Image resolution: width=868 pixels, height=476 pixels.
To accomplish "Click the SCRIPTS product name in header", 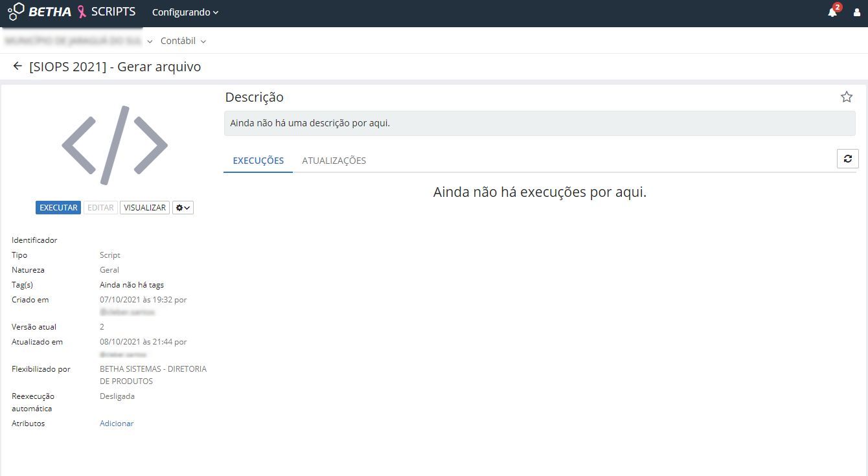I will tap(113, 12).
